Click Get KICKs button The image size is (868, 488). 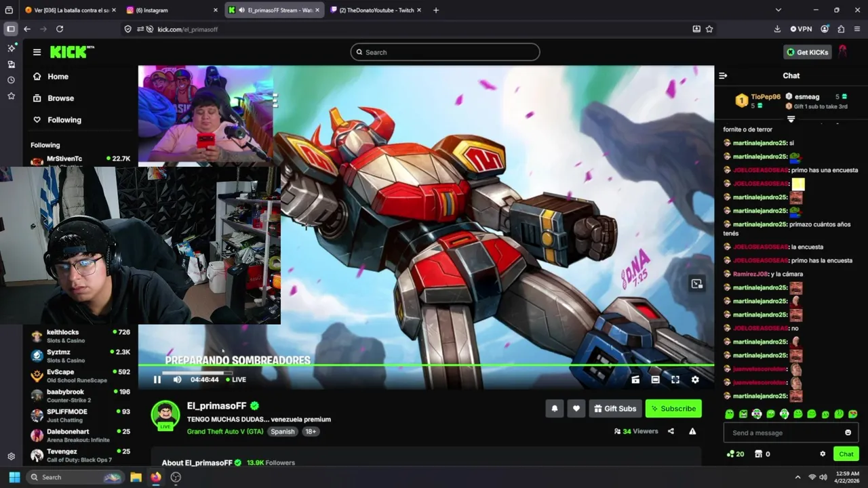[807, 52]
